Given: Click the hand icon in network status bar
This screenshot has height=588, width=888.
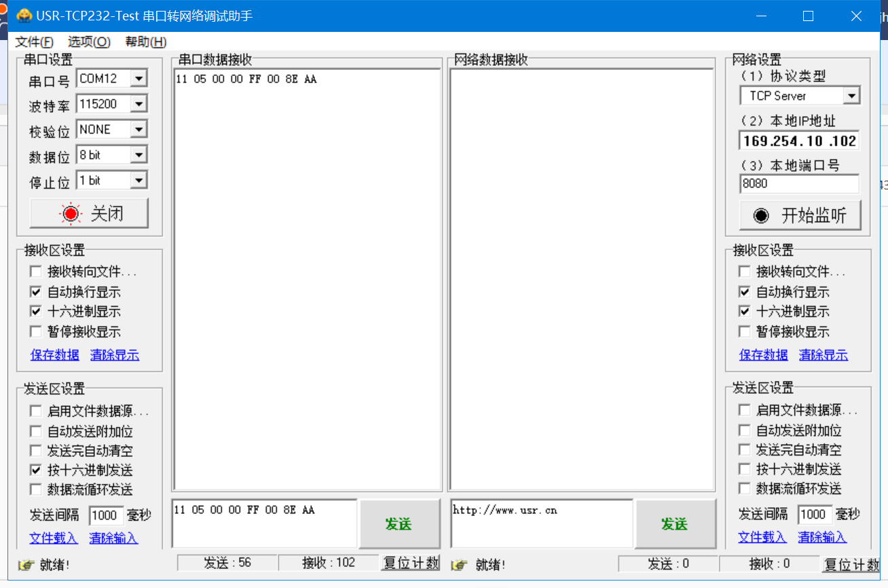Looking at the screenshot, I should (460, 564).
